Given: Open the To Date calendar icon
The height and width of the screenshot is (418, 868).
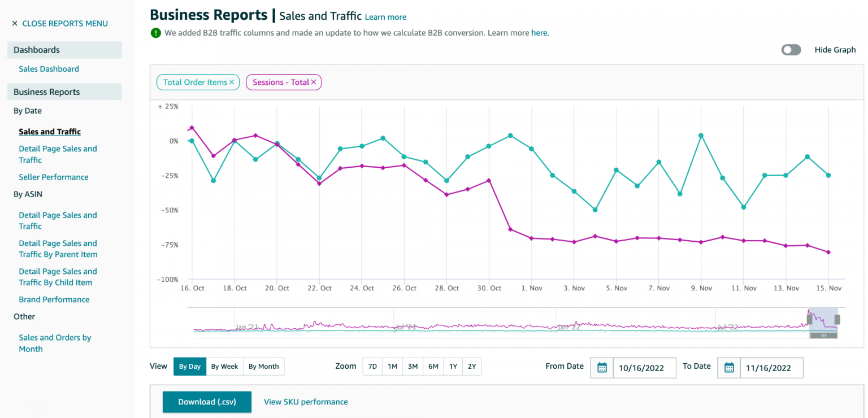Looking at the screenshot, I should click(x=729, y=368).
